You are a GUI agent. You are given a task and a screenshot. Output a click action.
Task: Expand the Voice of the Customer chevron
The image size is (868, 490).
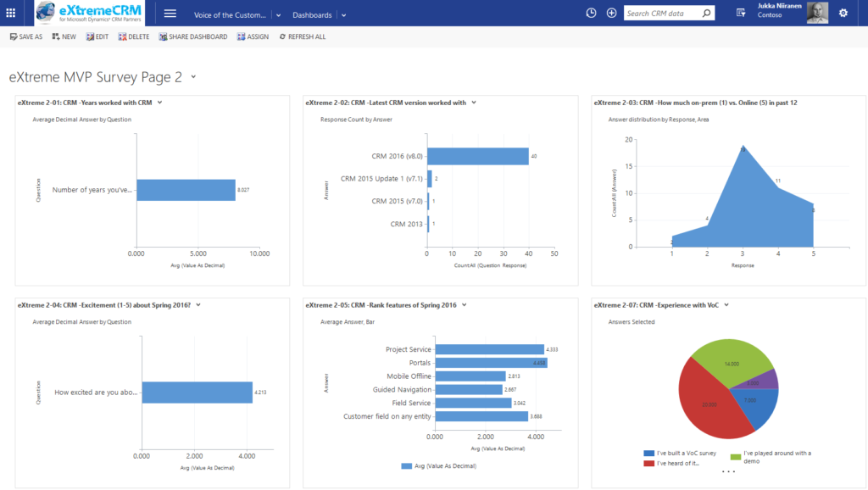(278, 15)
